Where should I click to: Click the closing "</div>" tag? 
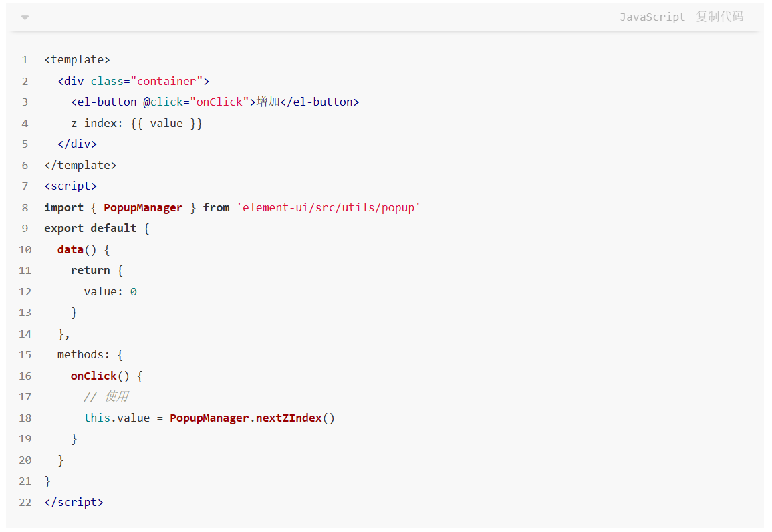pyautogui.click(x=77, y=144)
